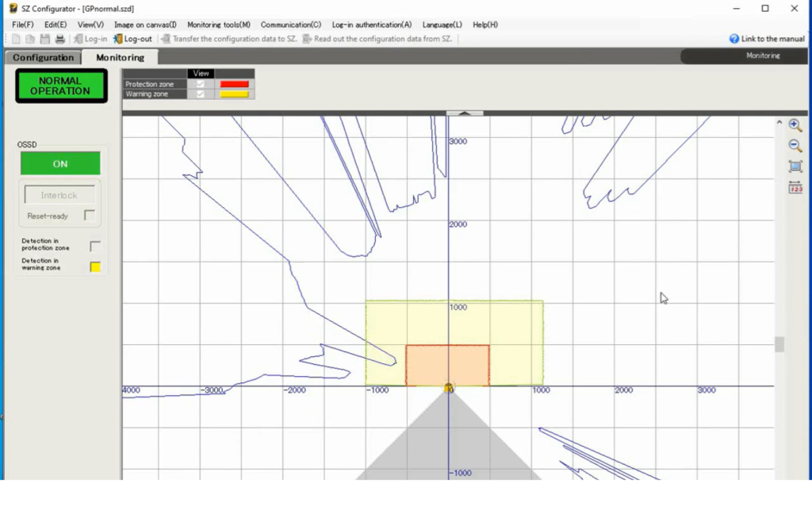This screenshot has width=812, height=514.
Task: Toggle the Warning zone View checkbox
Action: (x=201, y=94)
